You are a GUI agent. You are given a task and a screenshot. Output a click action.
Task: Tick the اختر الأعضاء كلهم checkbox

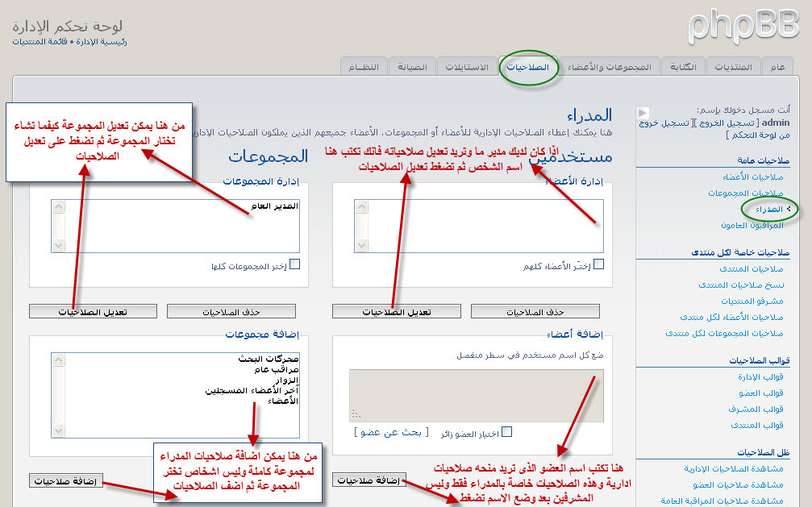[x=598, y=264]
